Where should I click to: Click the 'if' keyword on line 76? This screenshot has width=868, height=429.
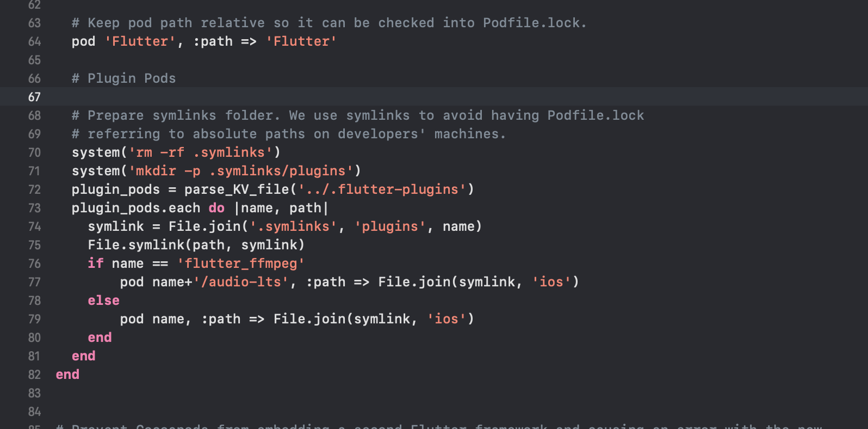96,263
